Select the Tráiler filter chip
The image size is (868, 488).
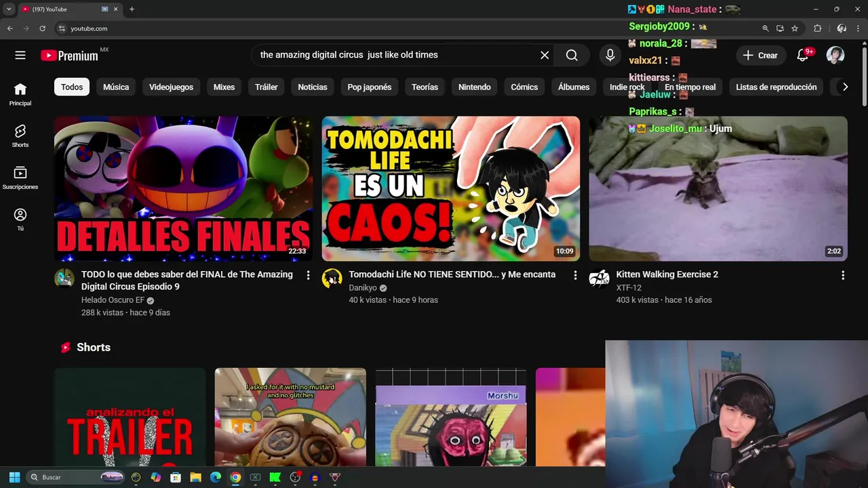[267, 87]
